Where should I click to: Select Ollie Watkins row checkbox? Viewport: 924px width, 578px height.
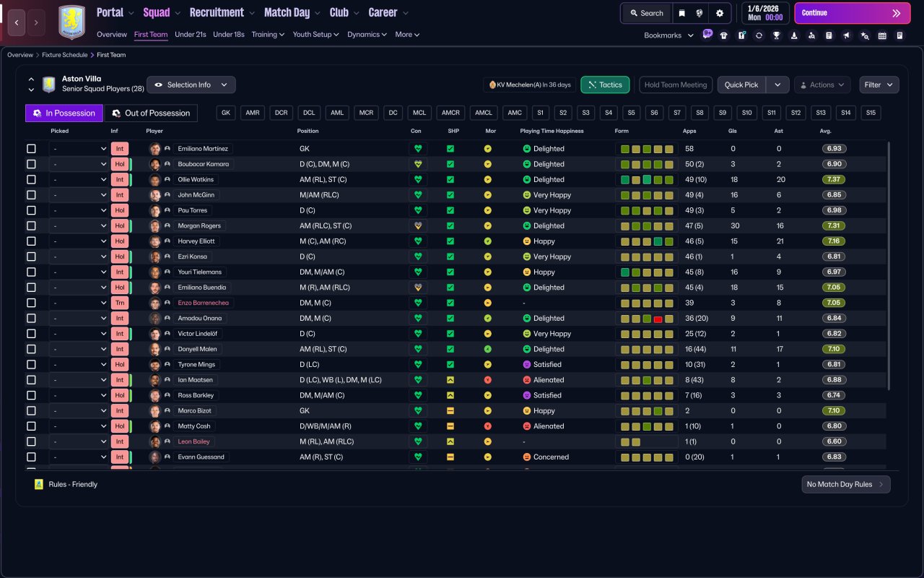pos(31,180)
